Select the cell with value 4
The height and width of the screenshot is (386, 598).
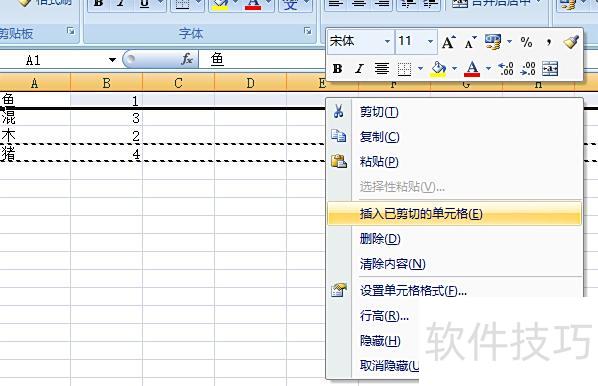[x=106, y=153]
